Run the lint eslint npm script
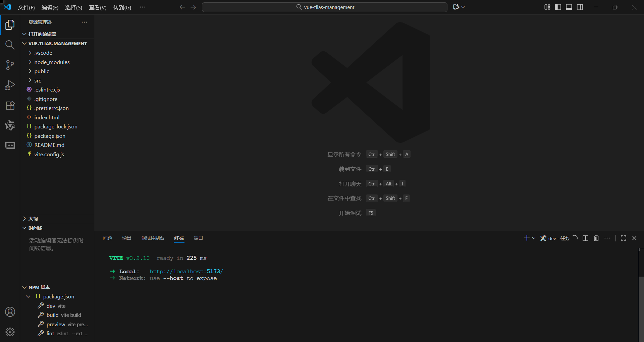Viewport: 644px width, 342px height. (x=57, y=334)
